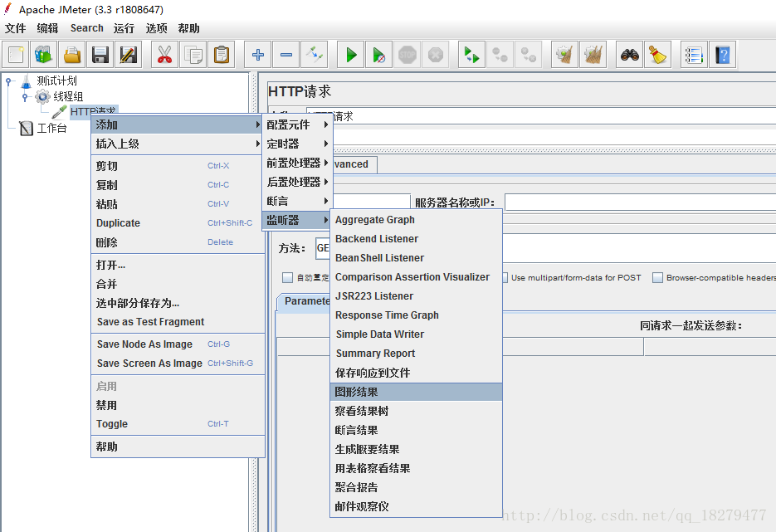The height and width of the screenshot is (532, 776).
Task: Click Toggle in context menu
Action: [178, 424]
